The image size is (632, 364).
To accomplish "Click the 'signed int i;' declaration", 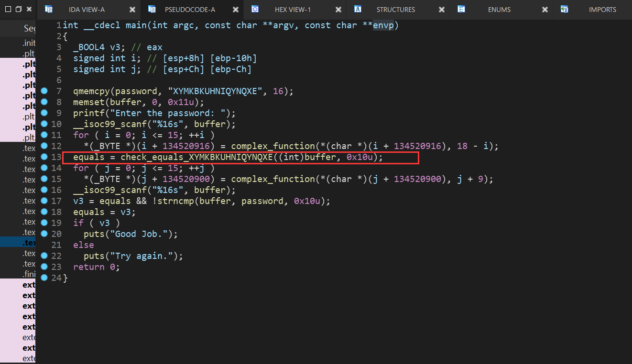I will tap(108, 58).
